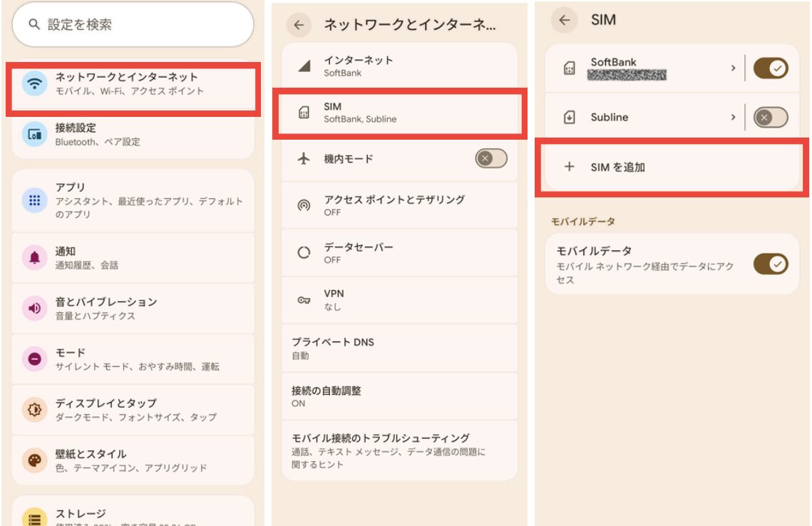This screenshot has height=526, width=812.
Task: Click the Wi-Fi network and internet icon
Action: (34, 83)
